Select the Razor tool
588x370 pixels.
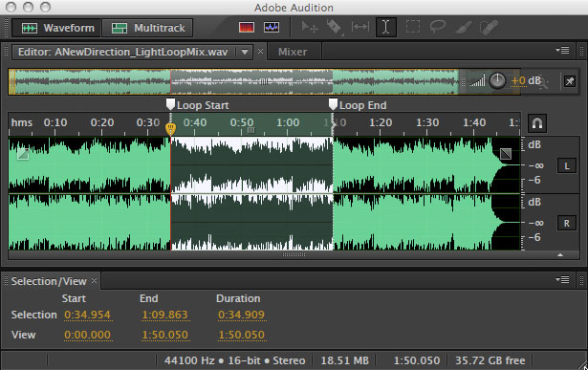[335, 28]
